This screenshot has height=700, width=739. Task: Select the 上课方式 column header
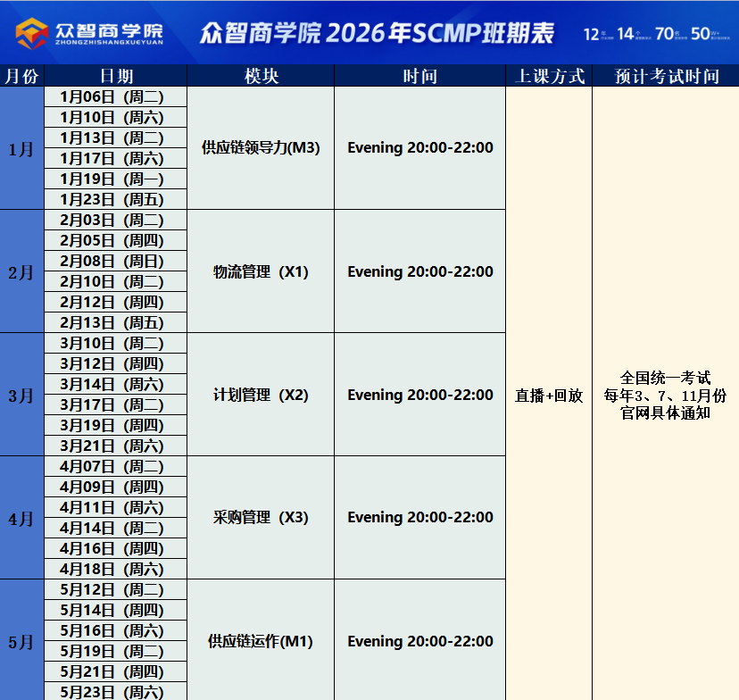coord(549,76)
